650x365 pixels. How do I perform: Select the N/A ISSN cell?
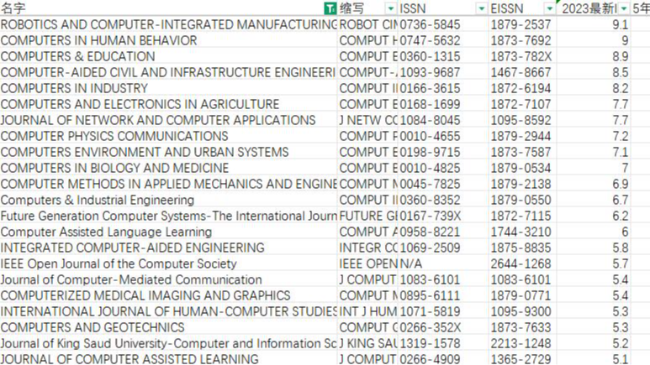point(443,264)
